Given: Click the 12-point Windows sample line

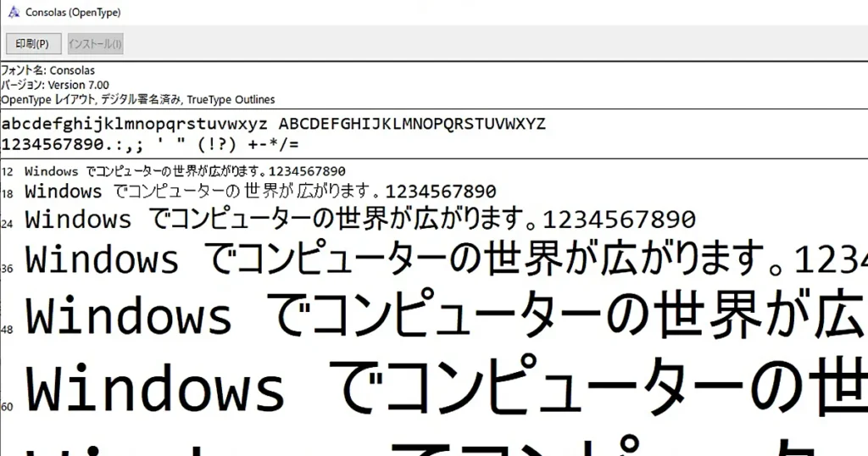Looking at the screenshot, I should coord(185,171).
